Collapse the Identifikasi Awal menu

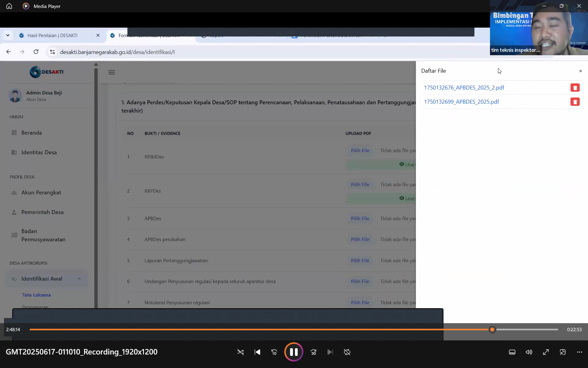(x=79, y=279)
